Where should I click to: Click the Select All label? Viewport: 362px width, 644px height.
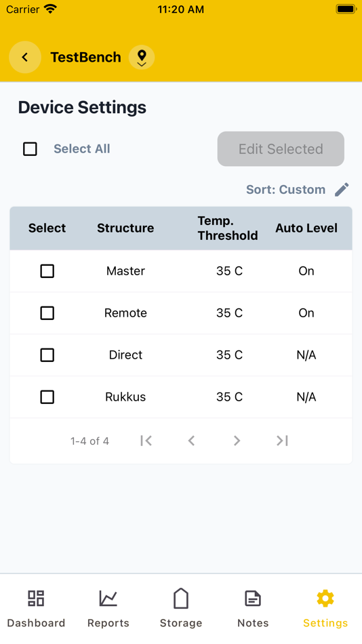pyautogui.click(x=82, y=148)
